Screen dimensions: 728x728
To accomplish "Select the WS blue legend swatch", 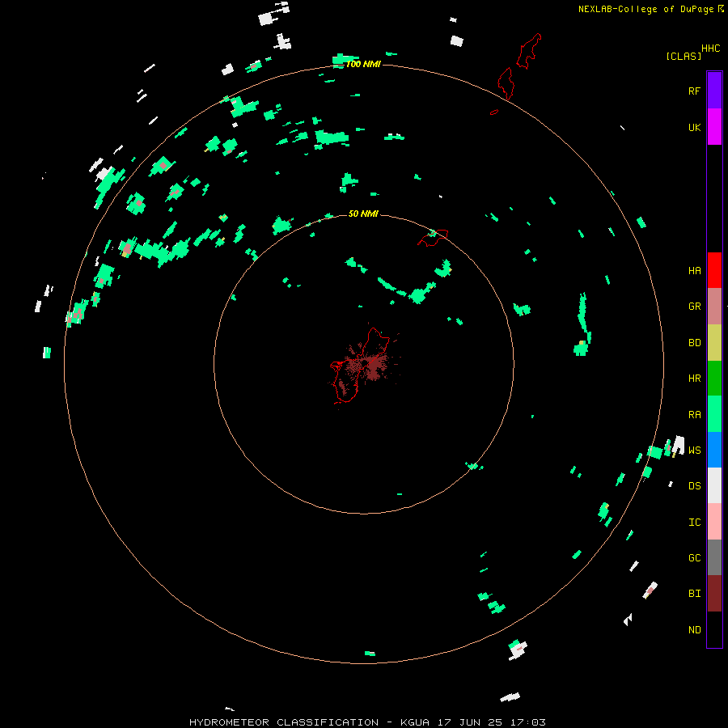I will (714, 450).
